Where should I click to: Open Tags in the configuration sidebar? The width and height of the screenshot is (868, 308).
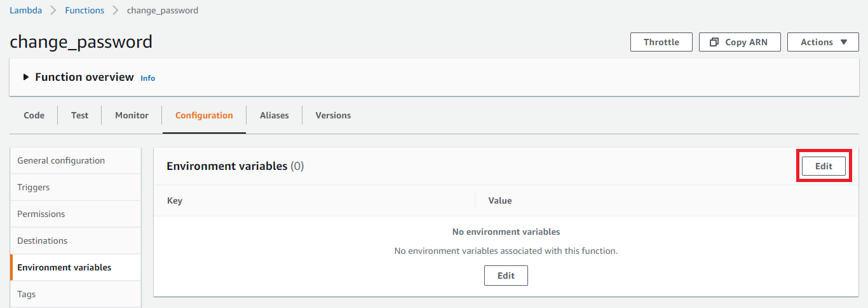point(27,294)
